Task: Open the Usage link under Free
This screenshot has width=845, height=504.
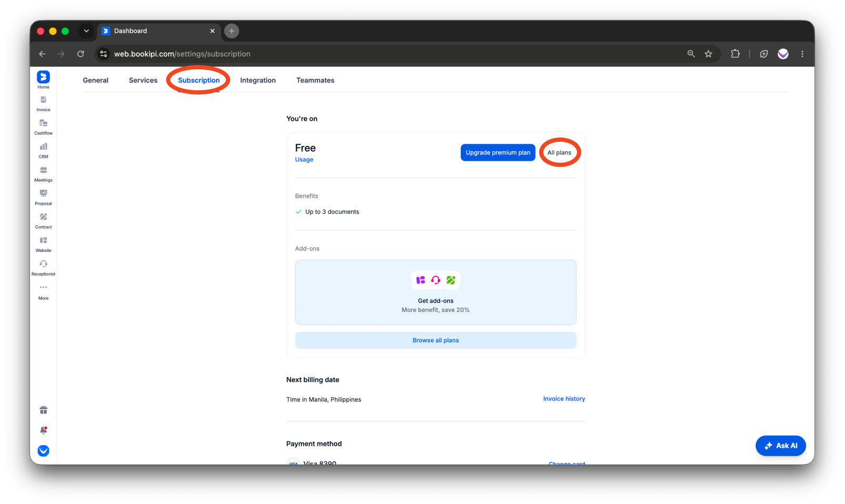Action: 304,160
